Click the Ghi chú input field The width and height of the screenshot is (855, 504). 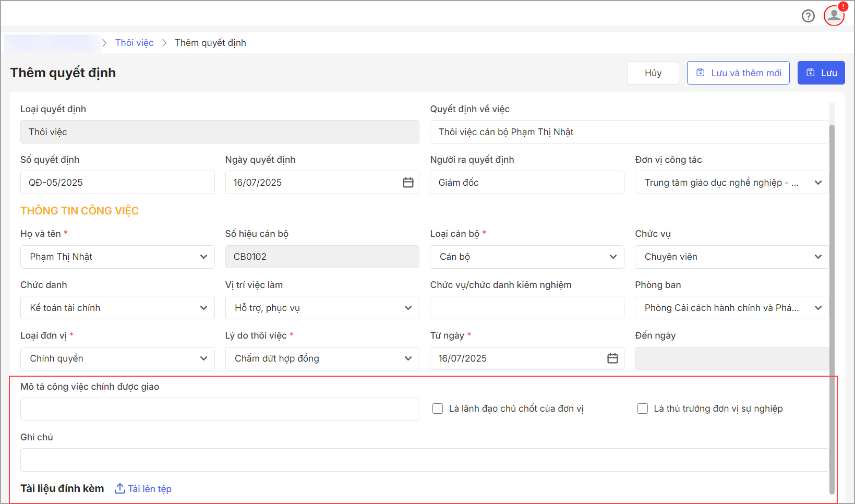click(424, 460)
